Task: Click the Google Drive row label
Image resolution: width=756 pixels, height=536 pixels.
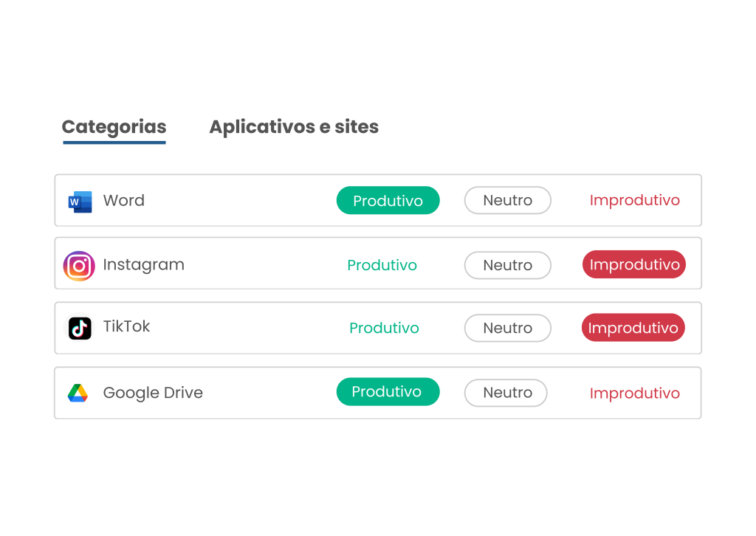Action: 153,393
